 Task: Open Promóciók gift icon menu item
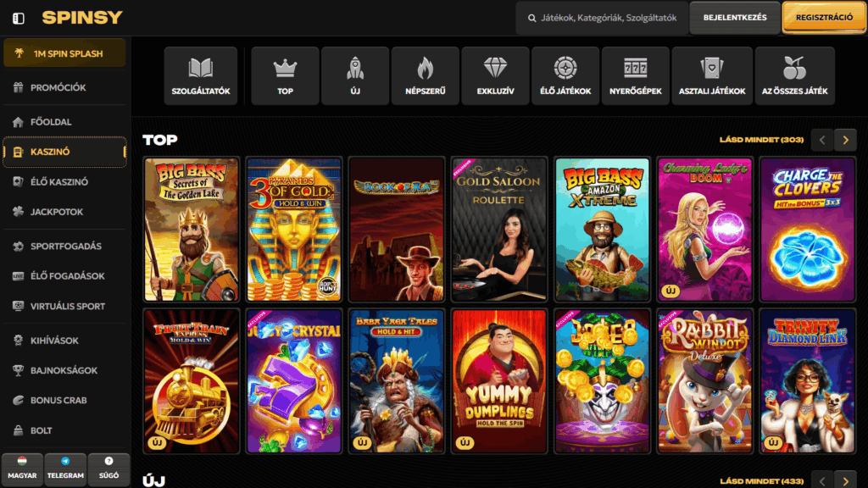tap(64, 87)
